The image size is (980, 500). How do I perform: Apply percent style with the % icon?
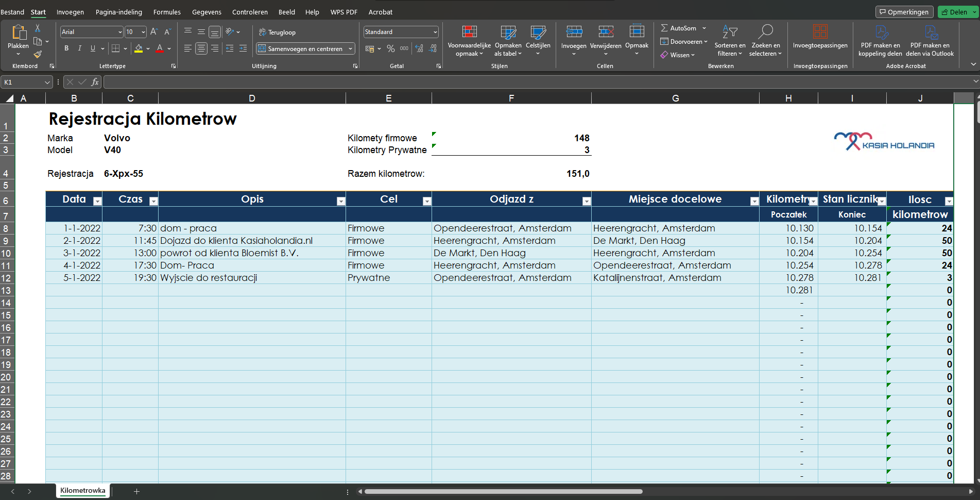(391, 48)
